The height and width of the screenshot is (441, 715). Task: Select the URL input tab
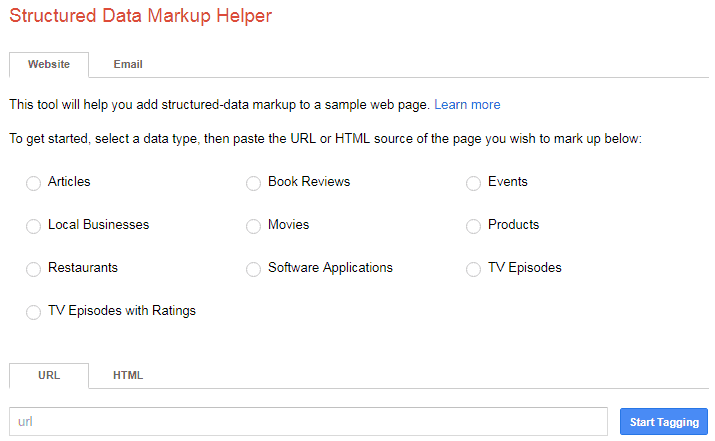[49, 375]
